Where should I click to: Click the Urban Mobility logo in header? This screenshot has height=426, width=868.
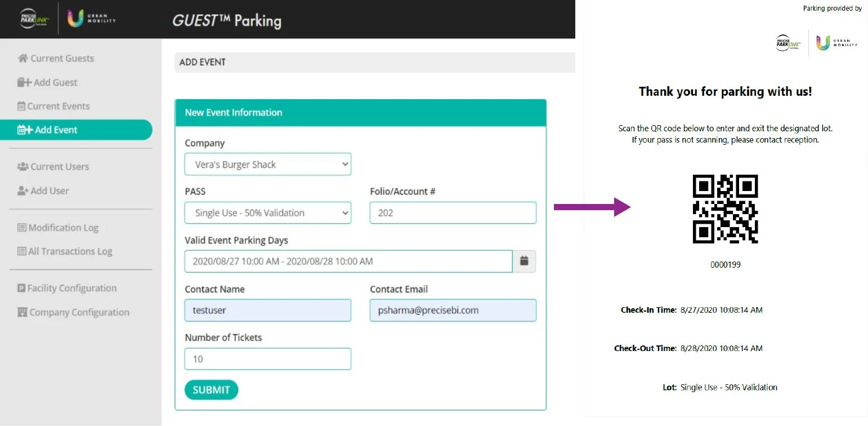pyautogui.click(x=91, y=18)
